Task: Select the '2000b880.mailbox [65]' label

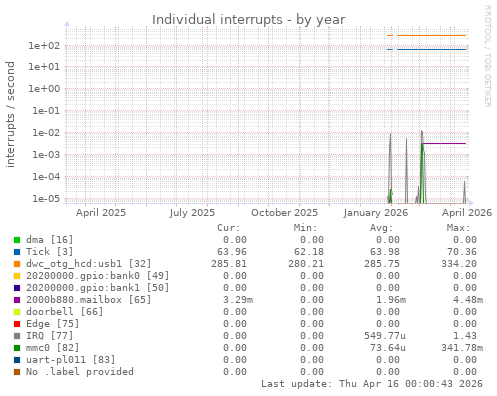Action: pyautogui.click(x=88, y=300)
